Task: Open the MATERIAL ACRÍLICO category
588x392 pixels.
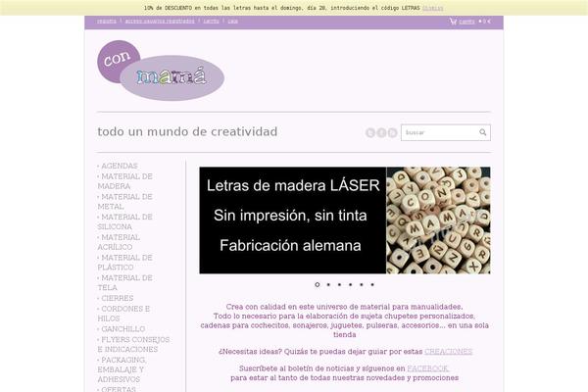Action: pos(119,242)
